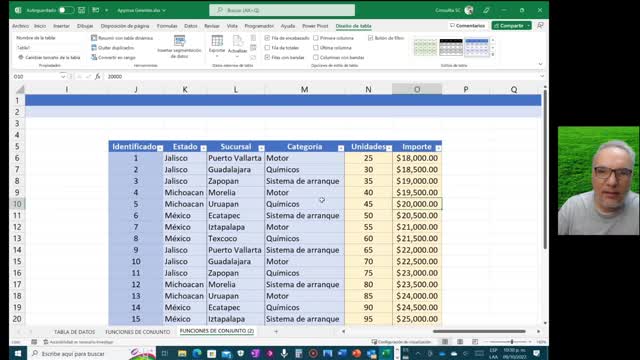Click the Convertir en rango icon

(94, 58)
